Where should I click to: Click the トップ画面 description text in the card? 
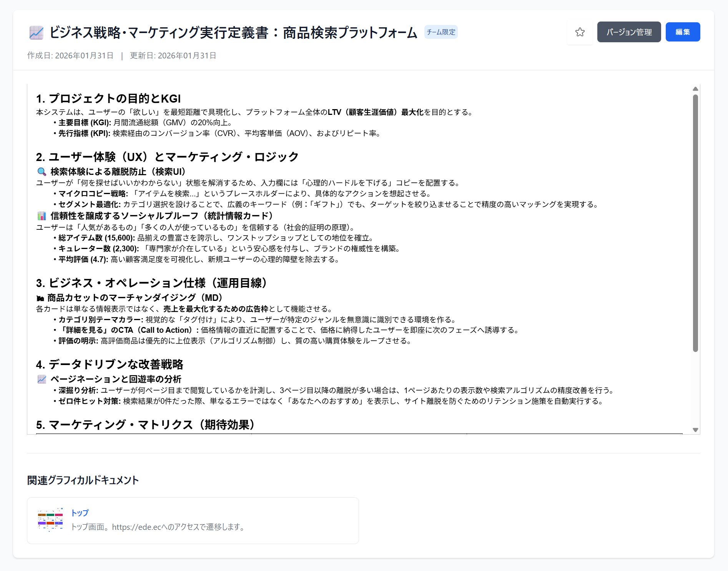(x=158, y=527)
